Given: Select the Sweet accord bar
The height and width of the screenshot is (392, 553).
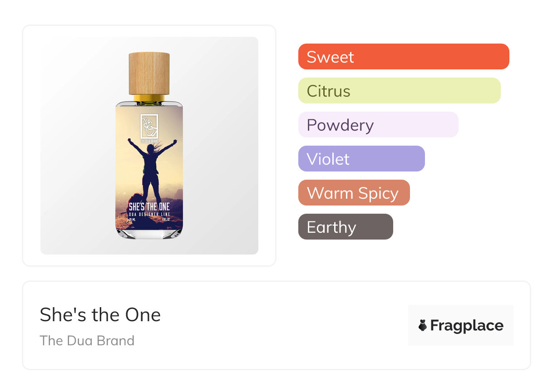Looking at the screenshot, I should click(404, 57).
